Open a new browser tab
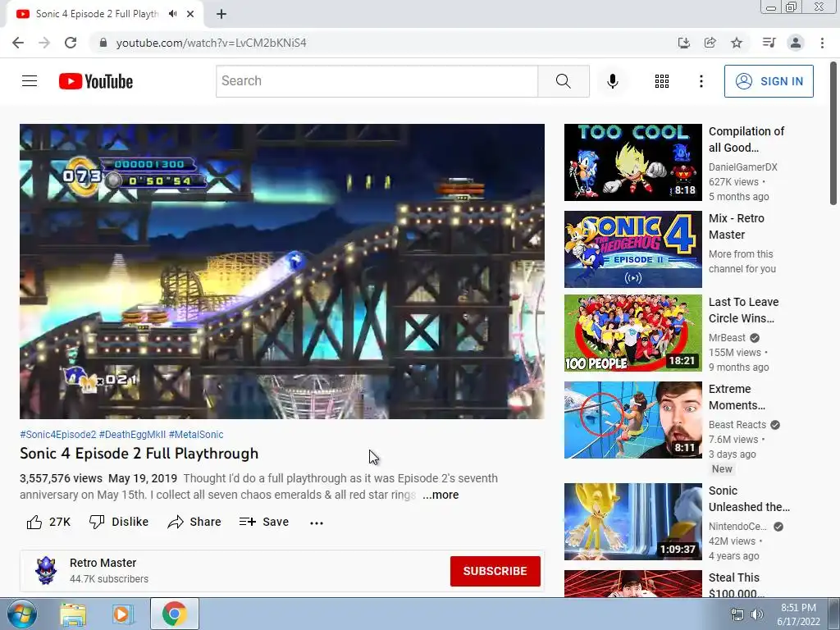Screen dimensions: 840x630 tap(221, 14)
